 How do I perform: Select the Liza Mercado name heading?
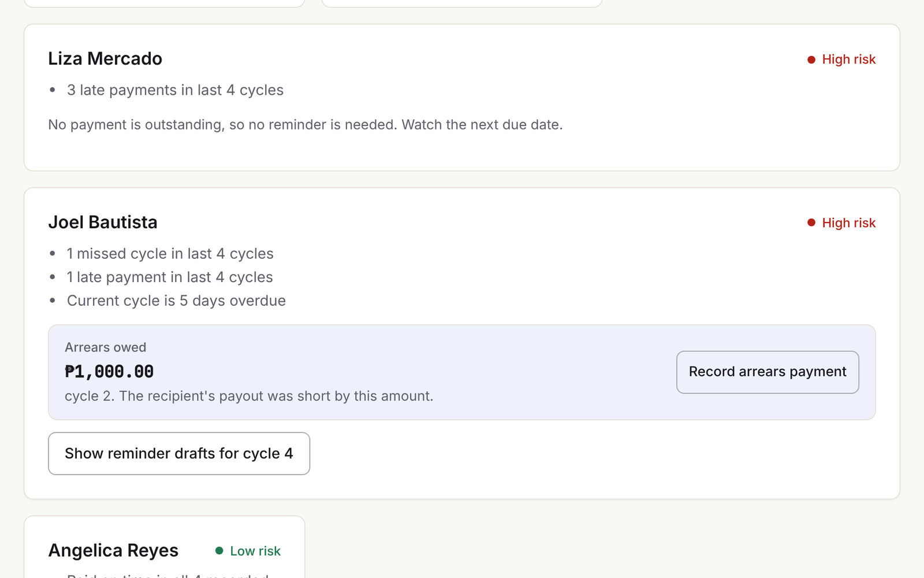point(105,59)
